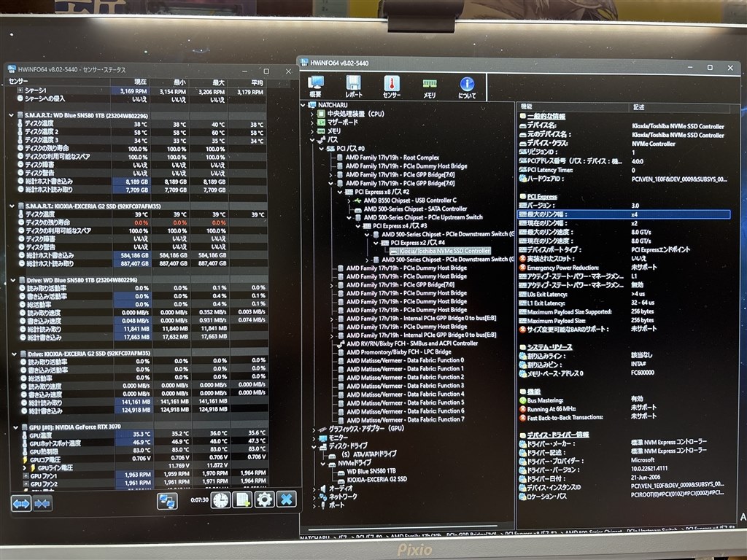This screenshot has height=560, width=747.
Task: Select the モニター tree node
Action: pyautogui.click(x=338, y=437)
